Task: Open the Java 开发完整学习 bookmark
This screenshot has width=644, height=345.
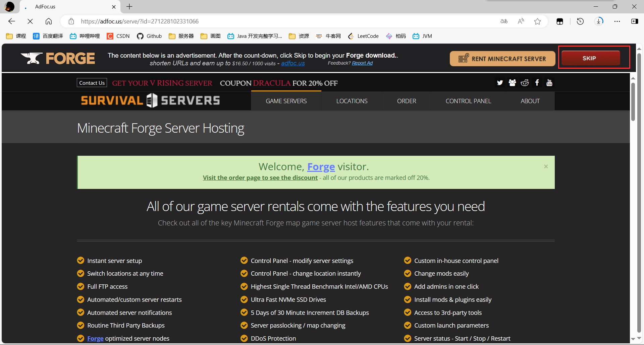Action: 255,36
